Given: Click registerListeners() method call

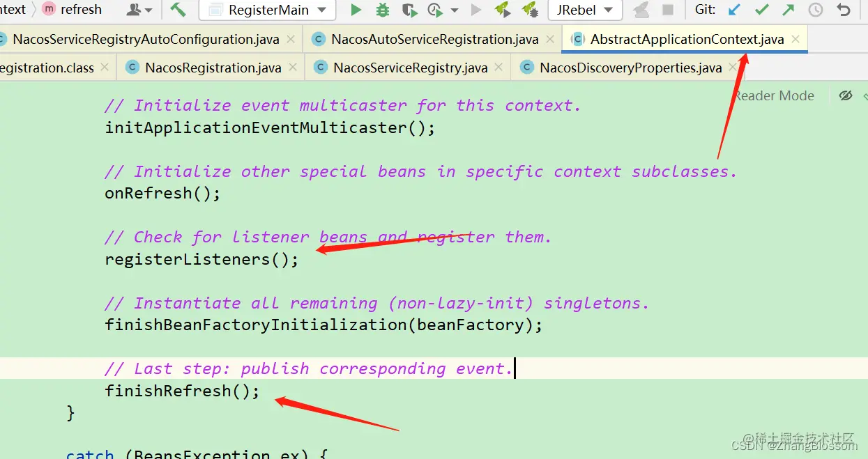Looking at the screenshot, I should 201,259.
